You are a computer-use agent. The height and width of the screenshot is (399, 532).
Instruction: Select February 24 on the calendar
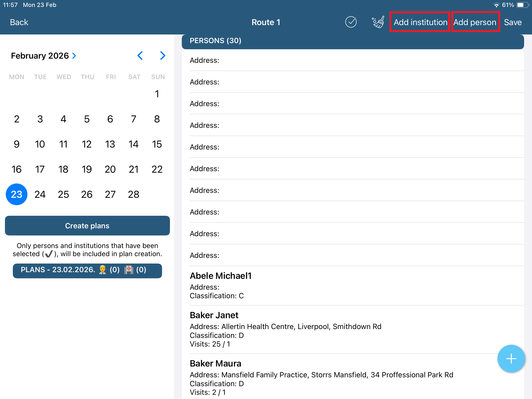tap(40, 194)
